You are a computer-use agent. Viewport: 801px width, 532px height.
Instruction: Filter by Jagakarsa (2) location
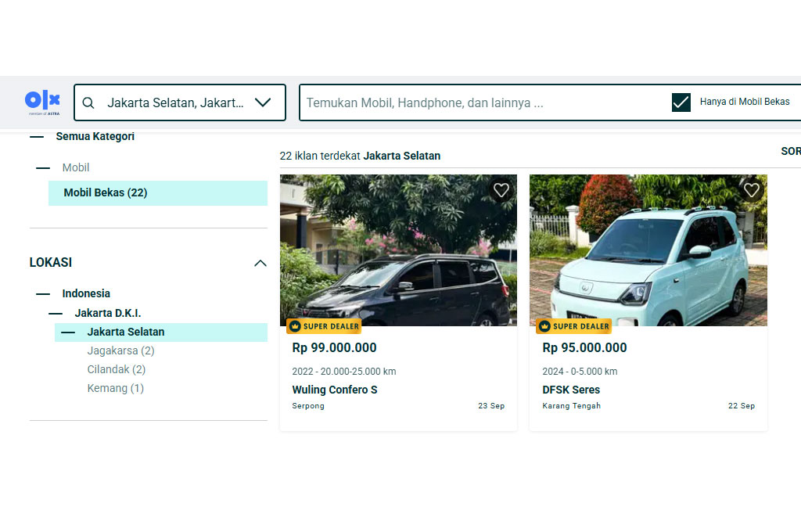(x=120, y=350)
